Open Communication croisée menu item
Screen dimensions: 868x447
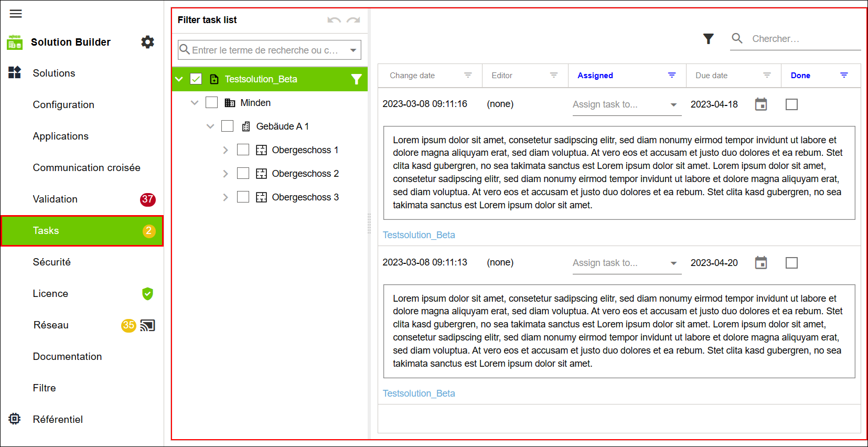tap(87, 167)
